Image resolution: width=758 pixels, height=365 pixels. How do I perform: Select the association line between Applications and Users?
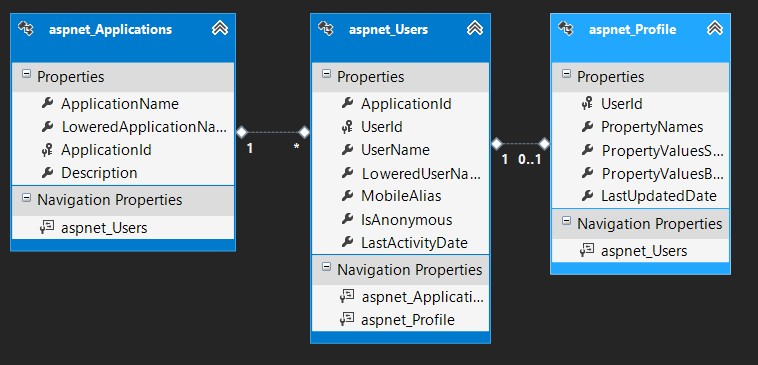pos(273,131)
